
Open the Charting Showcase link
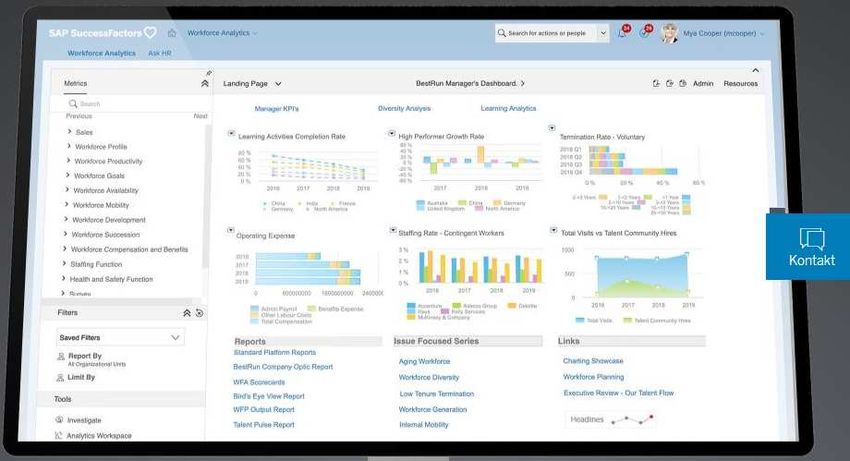593,361
